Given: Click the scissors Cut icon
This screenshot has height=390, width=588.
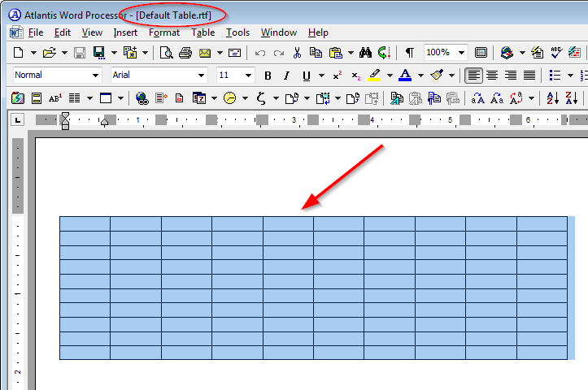Looking at the screenshot, I should [297, 53].
